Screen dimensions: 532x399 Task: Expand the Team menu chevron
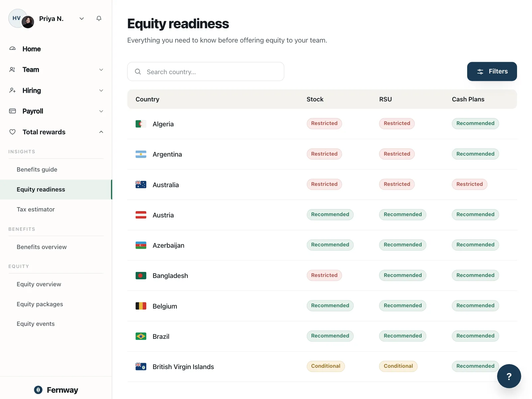[x=101, y=69]
